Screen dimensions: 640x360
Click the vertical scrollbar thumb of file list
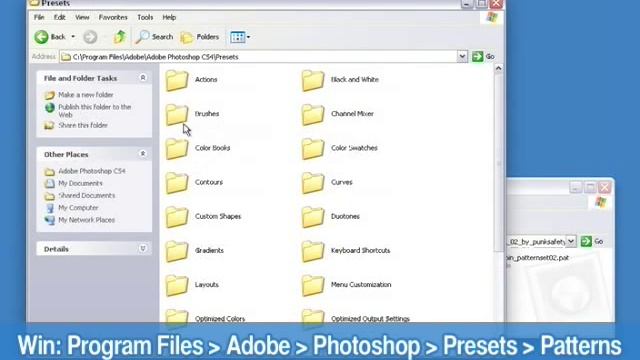coord(498,162)
